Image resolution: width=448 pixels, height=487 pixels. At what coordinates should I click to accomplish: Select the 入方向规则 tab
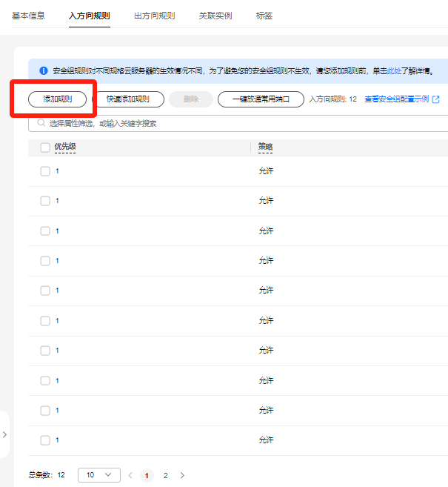[90, 16]
